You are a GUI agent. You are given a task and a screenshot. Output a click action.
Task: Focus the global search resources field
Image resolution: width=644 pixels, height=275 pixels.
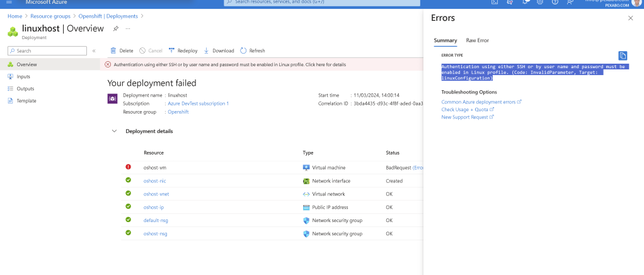click(321, 3)
